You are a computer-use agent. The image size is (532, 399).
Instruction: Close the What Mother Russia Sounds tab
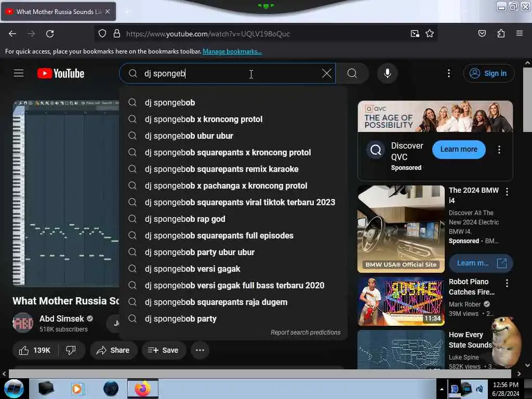coord(108,11)
